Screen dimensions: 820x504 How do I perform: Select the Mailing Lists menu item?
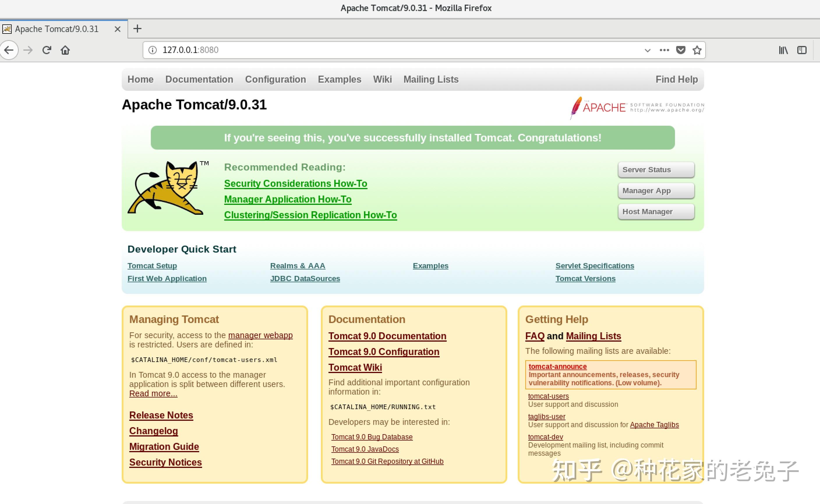click(x=430, y=79)
